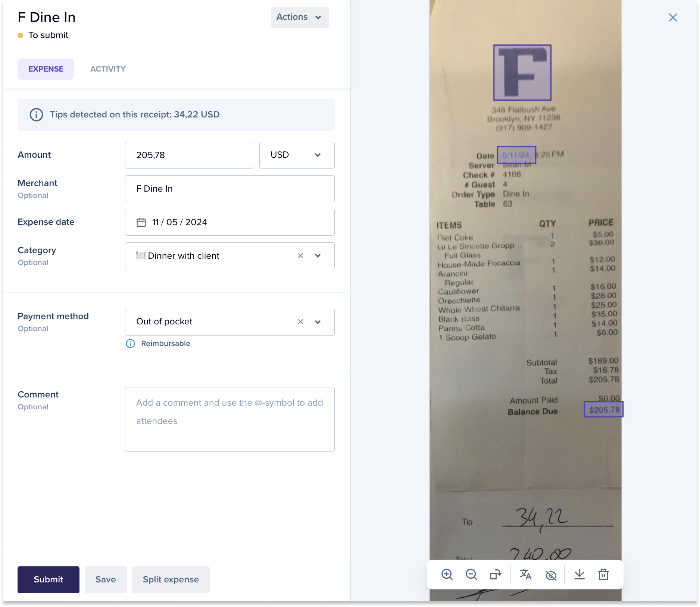Viewport: 700px width, 607px height.
Task: Click the tips detected info icon
Action: point(36,114)
